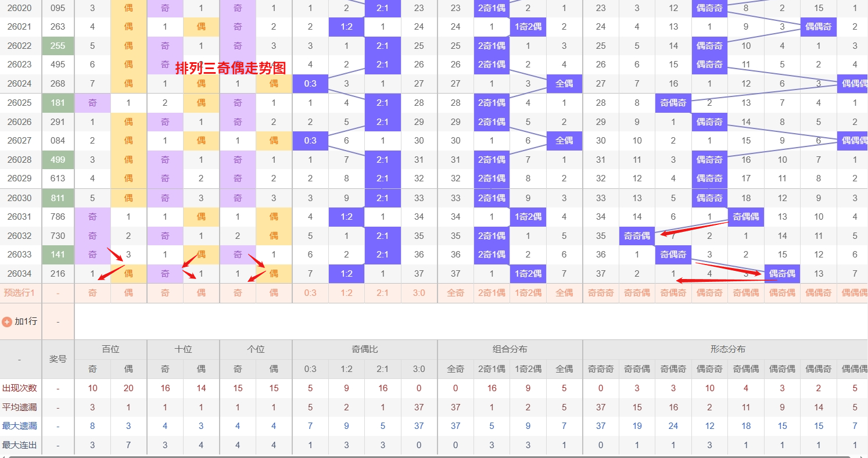Image resolution: width=868 pixels, height=458 pixels.
Task: Click the 奖号 header cell
Action: pos(58,359)
